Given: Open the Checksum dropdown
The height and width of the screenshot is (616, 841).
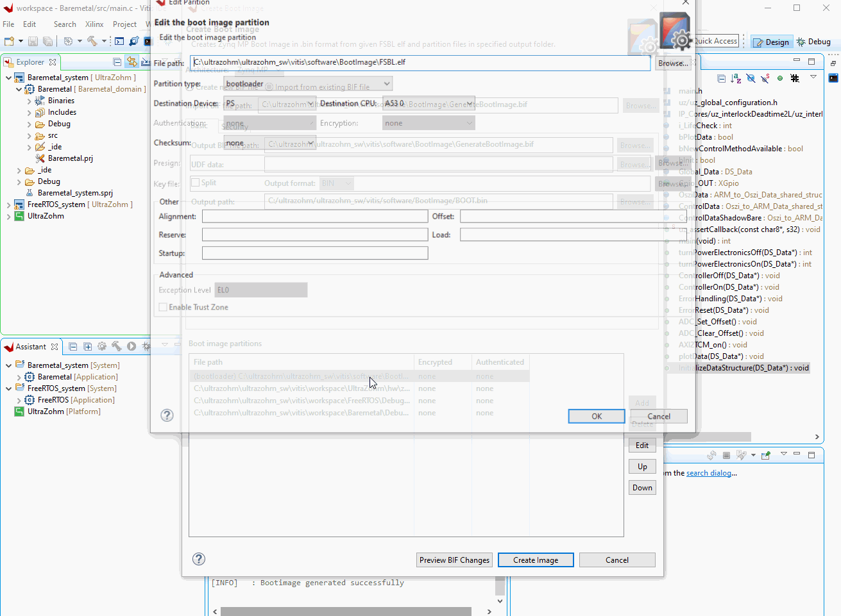Looking at the screenshot, I should [270, 143].
